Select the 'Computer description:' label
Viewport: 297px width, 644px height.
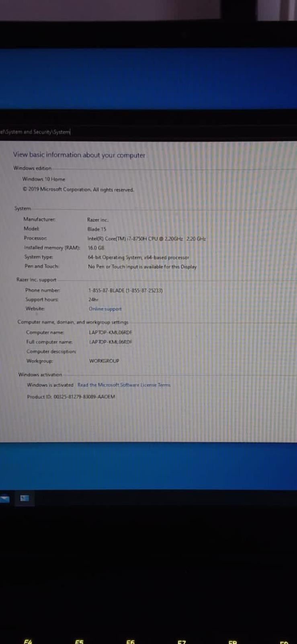point(51,352)
